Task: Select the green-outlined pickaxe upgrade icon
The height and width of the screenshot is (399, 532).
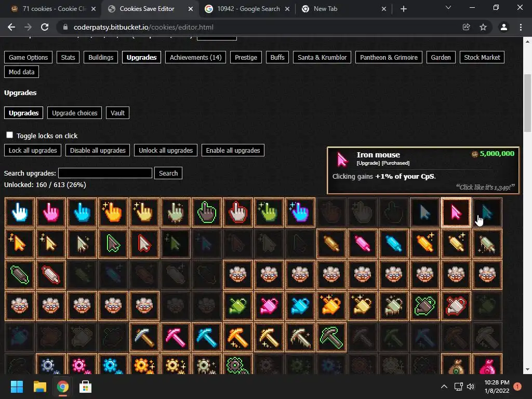Action: [331, 337]
